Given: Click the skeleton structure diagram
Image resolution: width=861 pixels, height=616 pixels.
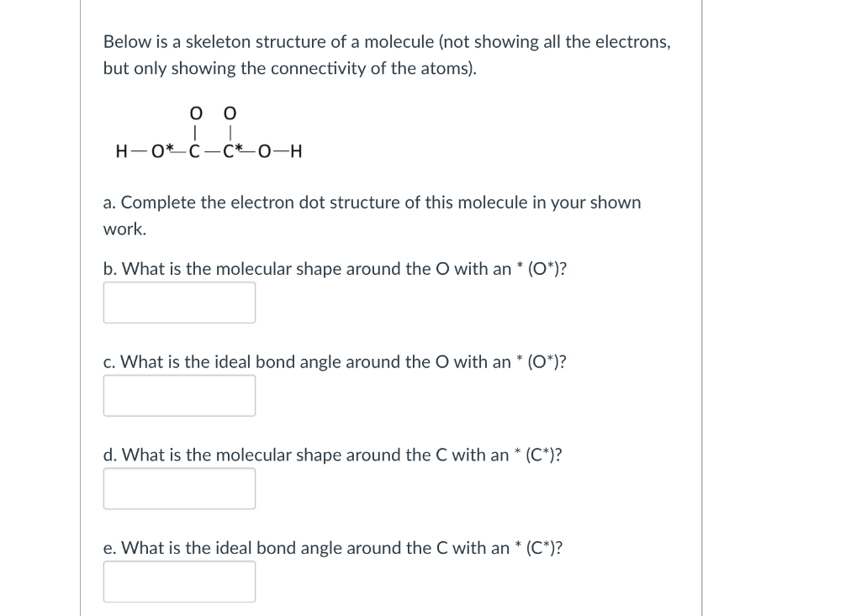Looking at the screenshot, I should pos(209,134).
